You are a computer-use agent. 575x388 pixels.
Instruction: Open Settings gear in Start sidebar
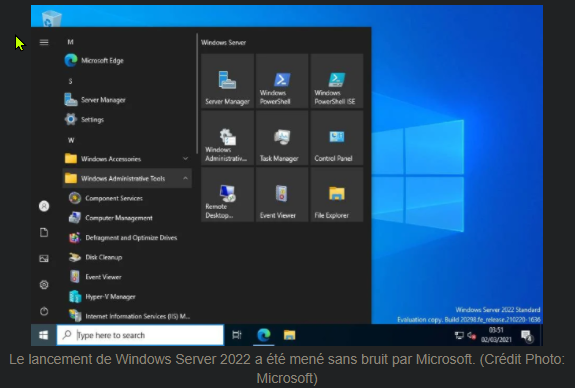(44, 285)
